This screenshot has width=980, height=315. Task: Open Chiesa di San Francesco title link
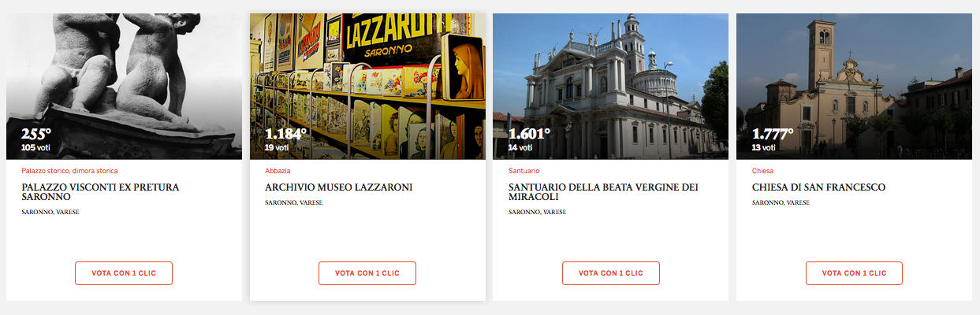pyautogui.click(x=818, y=187)
